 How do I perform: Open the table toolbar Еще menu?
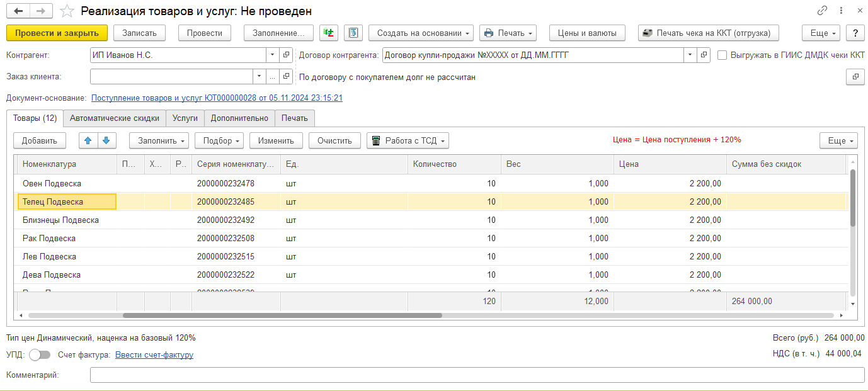click(x=838, y=140)
